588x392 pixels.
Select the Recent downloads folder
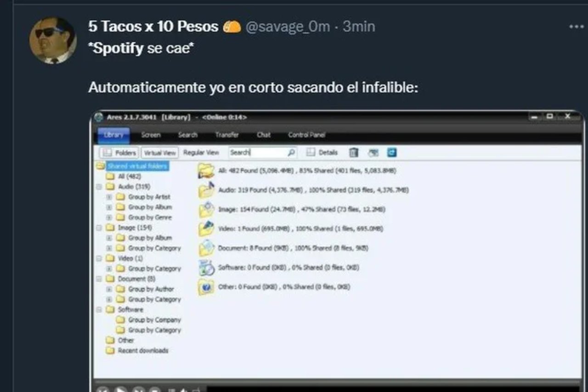click(x=143, y=350)
